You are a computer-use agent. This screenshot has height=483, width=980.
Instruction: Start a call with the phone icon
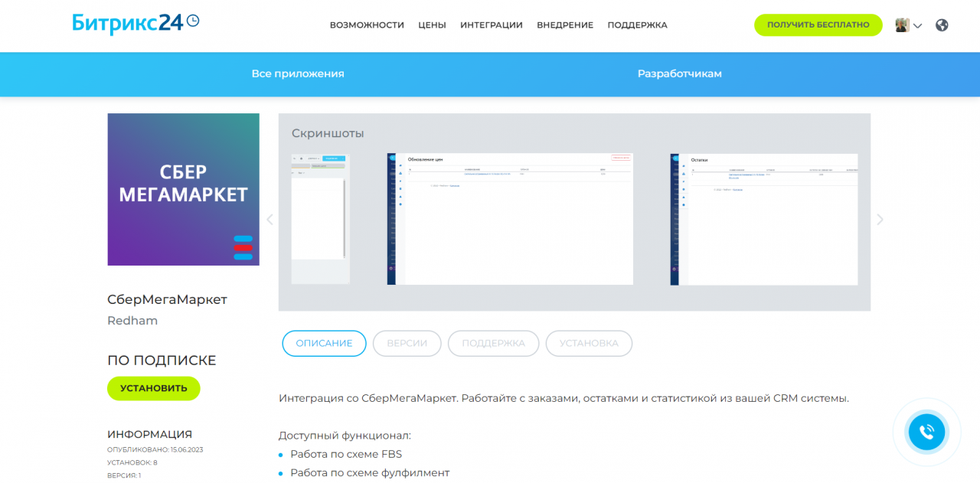click(x=926, y=432)
